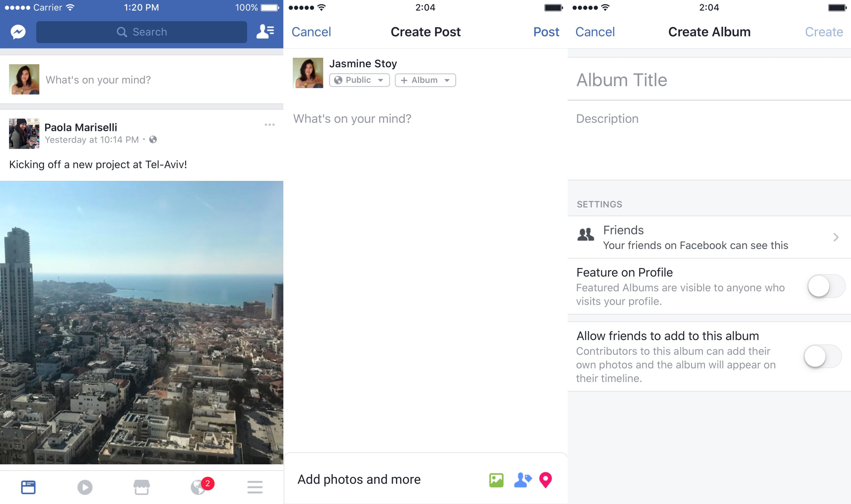Open post options for Paola Mariselli's post
The height and width of the screenshot is (504, 851).
pos(270,125)
